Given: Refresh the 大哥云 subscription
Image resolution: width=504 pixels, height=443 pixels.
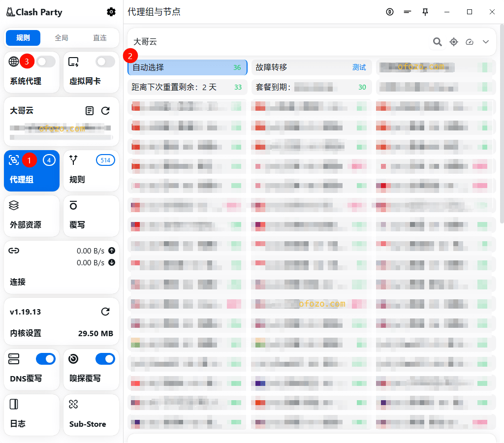Looking at the screenshot, I should click(x=105, y=111).
